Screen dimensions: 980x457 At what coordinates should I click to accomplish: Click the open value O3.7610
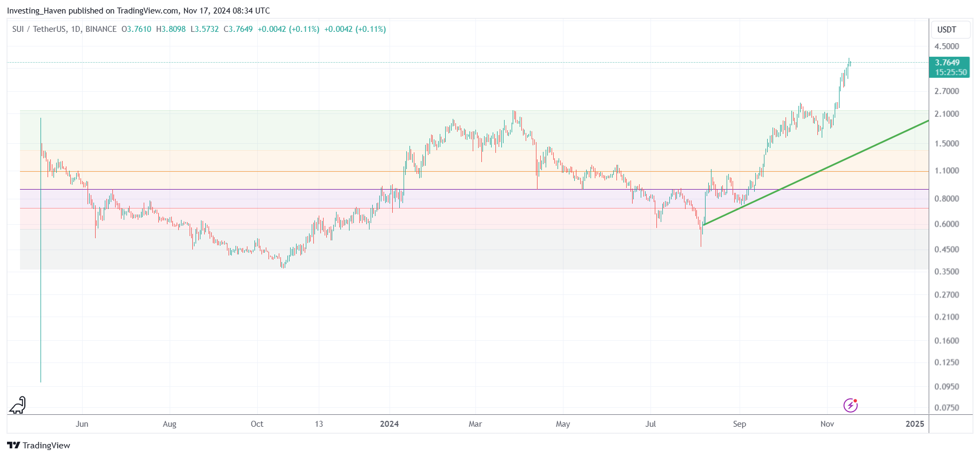point(136,29)
